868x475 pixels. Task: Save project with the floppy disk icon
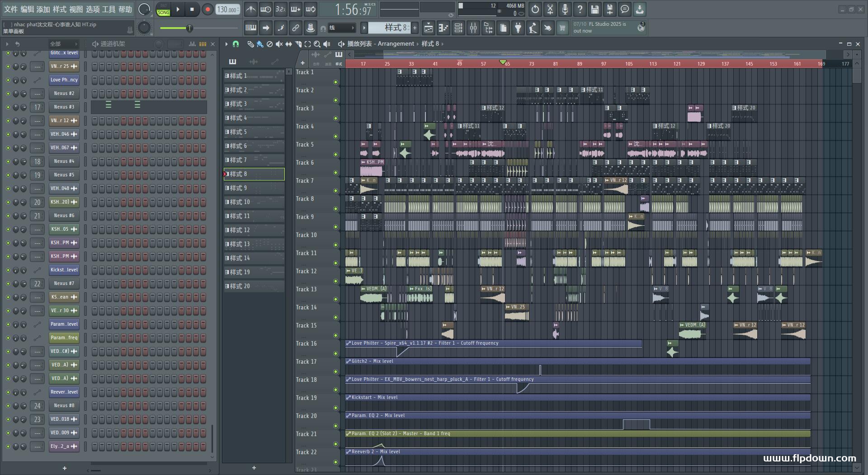594,9
